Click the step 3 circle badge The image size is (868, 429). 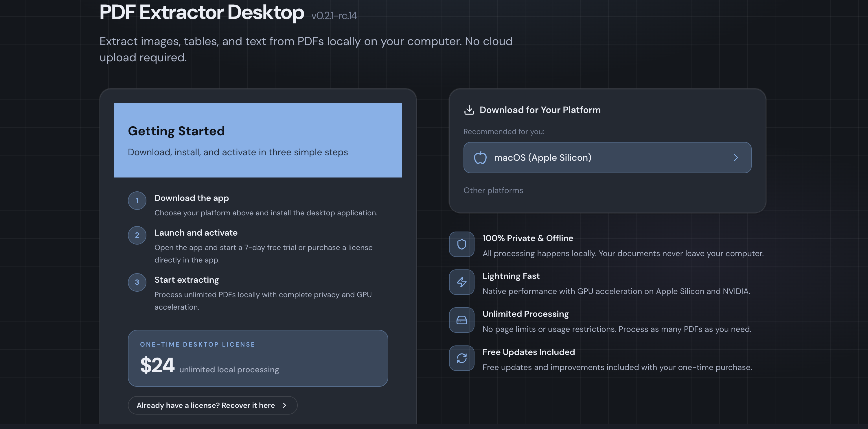click(x=137, y=282)
